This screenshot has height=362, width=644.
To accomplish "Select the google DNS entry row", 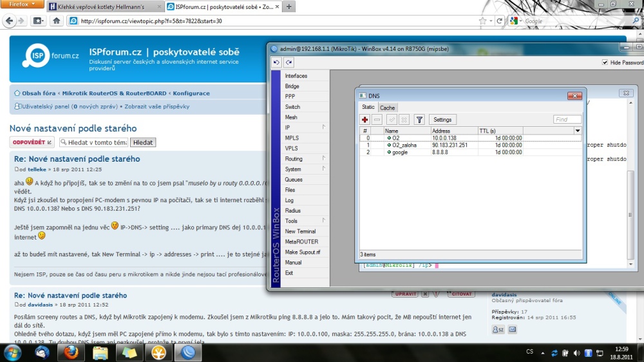I will click(471, 152).
